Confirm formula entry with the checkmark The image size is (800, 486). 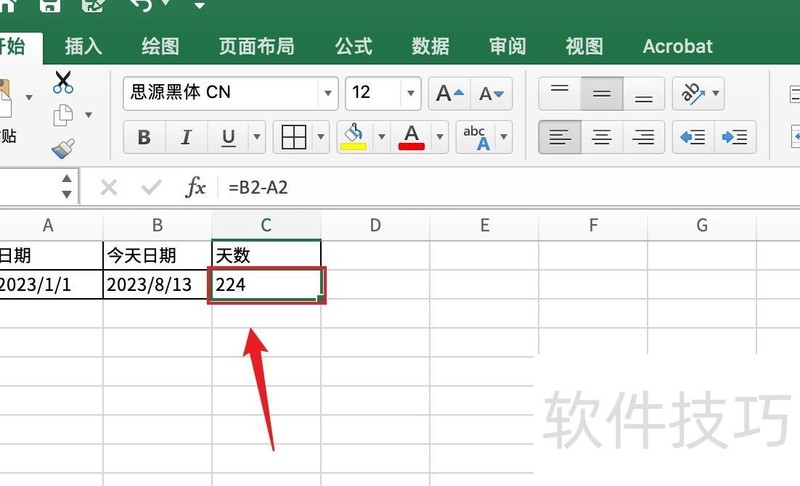point(151,188)
